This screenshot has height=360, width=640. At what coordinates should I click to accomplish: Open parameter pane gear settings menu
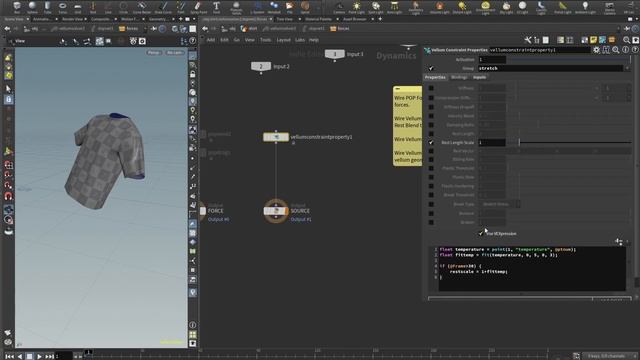click(597, 50)
